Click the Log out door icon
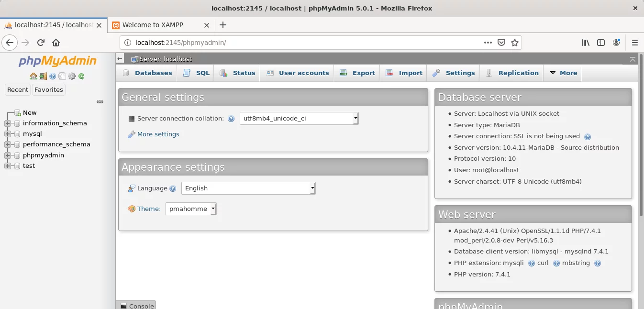644x309 pixels. coord(43,76)
